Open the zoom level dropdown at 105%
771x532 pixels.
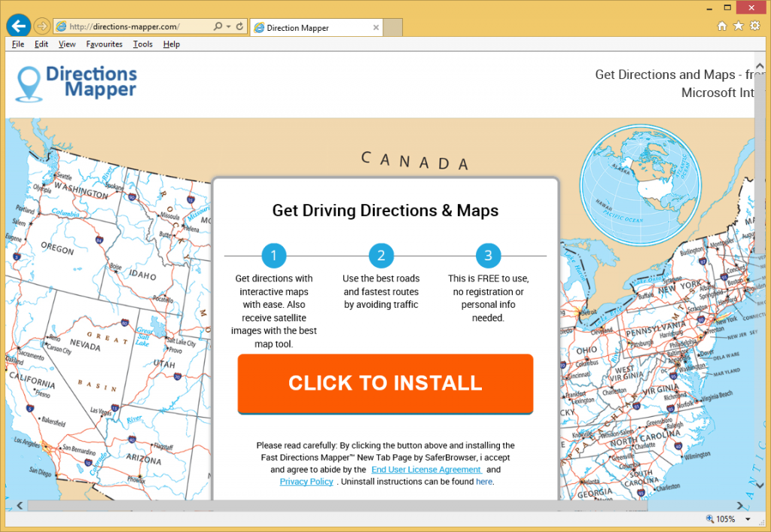[748, 519]
